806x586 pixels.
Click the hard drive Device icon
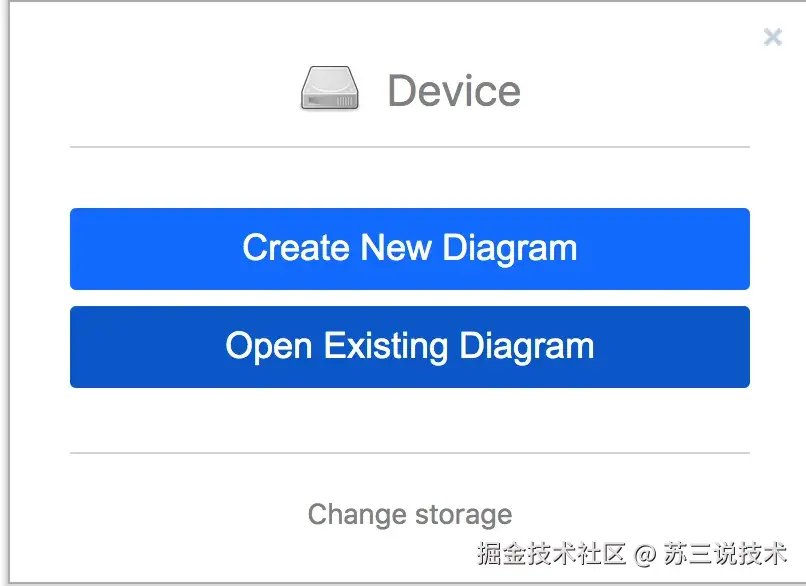coord(330,90)
